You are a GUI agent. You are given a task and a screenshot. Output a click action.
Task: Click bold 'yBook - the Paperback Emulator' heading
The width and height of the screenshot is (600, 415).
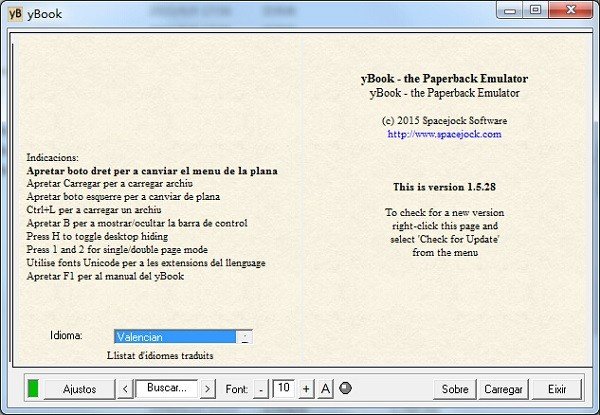[x=444, y=79]
